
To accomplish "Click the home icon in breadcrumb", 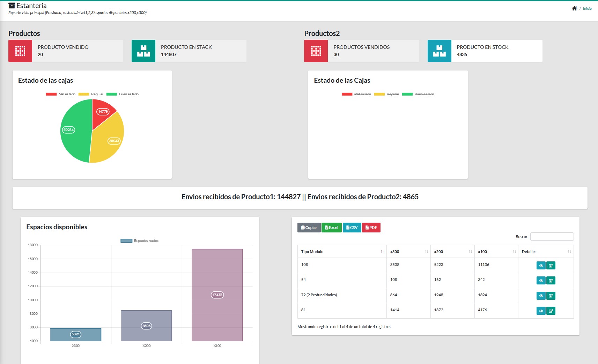I will [x=574, y=8].
